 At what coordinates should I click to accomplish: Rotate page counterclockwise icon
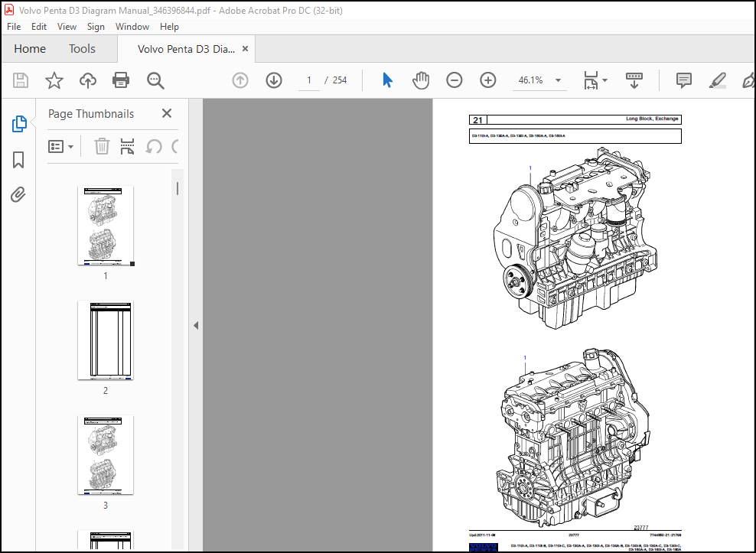[154, 146]
